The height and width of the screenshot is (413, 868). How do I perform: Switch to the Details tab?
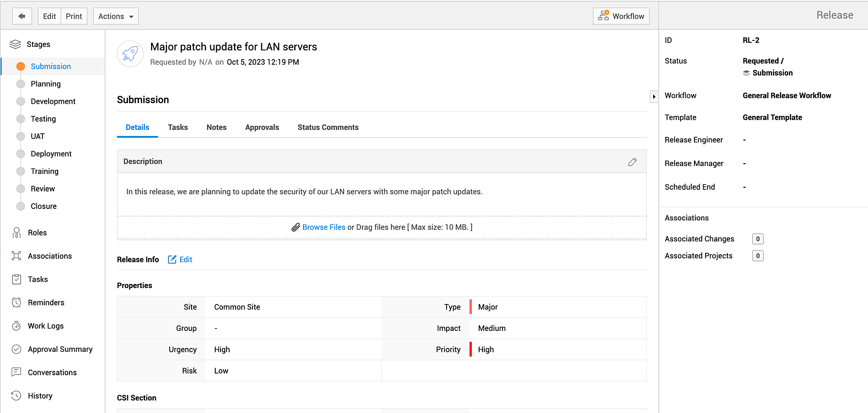138,127
